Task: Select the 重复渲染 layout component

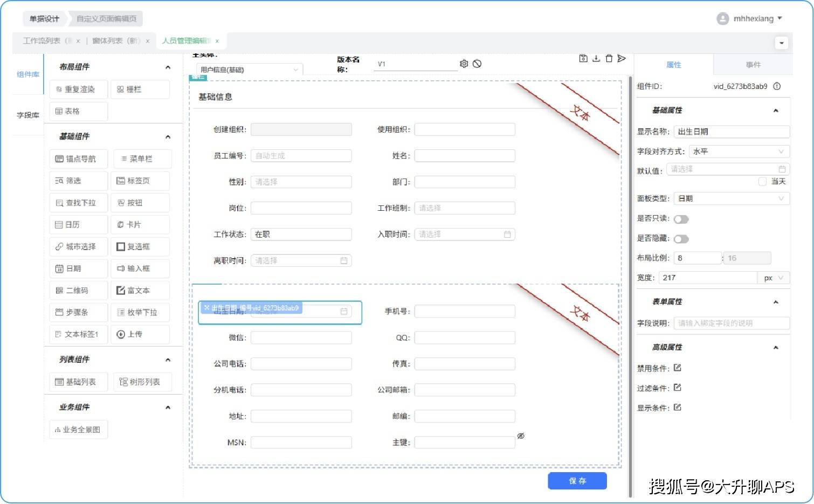Action: pos(79,89)
